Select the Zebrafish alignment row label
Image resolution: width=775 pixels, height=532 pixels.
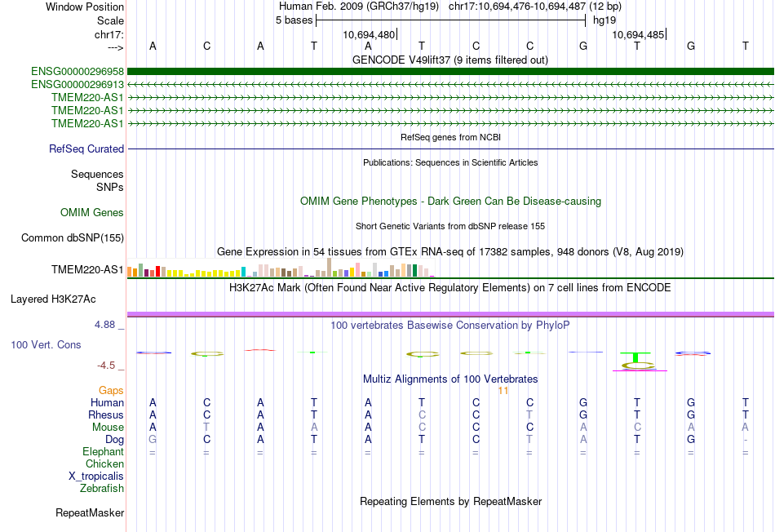pos(102,489)
